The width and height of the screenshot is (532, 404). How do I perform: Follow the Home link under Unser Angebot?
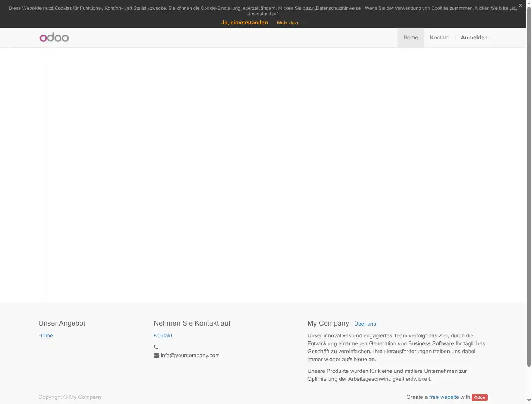pos(46,335)
